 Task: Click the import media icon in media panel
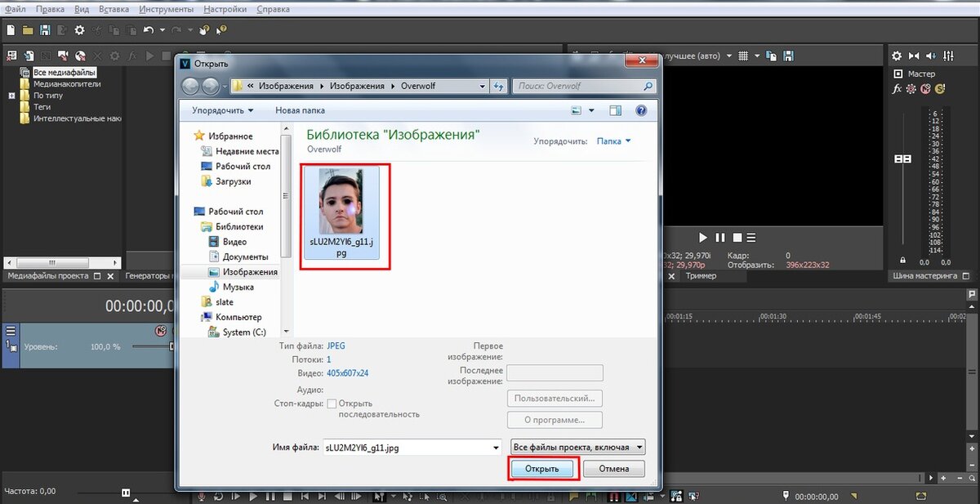(29, 56)
